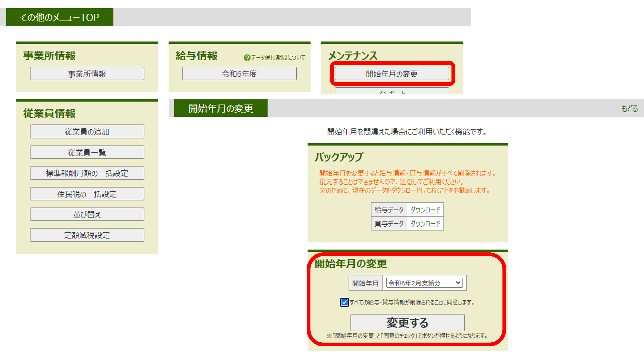This screenshot has width=644, height=356.
Task: Open 定額減税設定
Action: coord(87,235)
